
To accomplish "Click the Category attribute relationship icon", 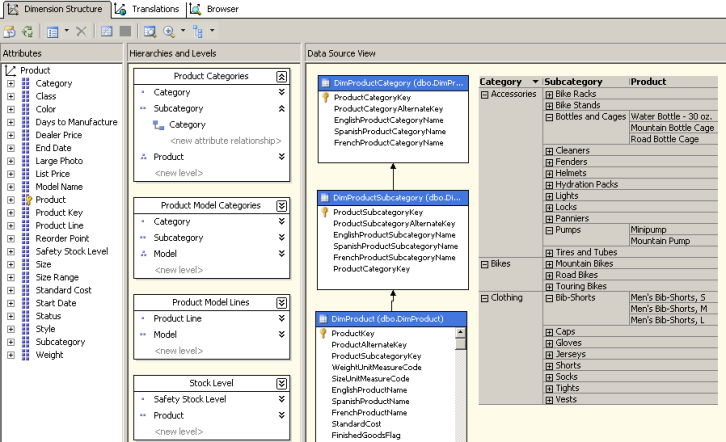I will (x=158, y=125).
